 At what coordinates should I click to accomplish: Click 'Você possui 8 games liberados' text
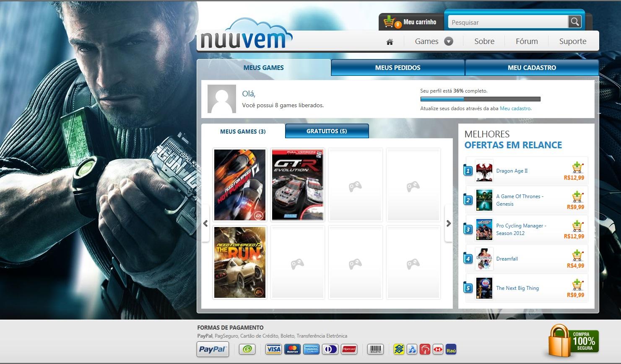click(x=283, y=105)
